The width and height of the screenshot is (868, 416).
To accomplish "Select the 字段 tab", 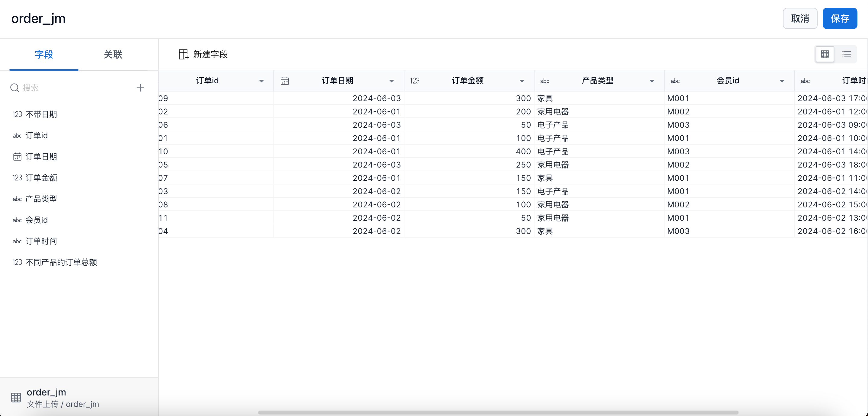I will click(44, 54).
